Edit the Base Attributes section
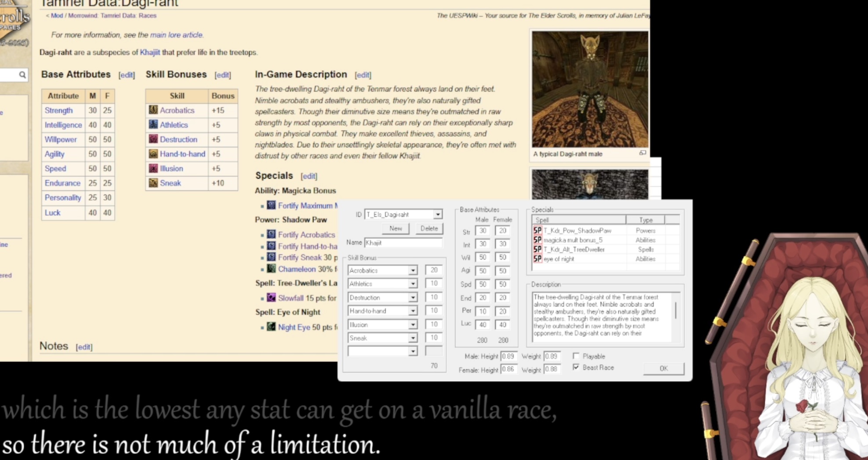This screenshot has width=868, height=460. click(x=127, y=75)
